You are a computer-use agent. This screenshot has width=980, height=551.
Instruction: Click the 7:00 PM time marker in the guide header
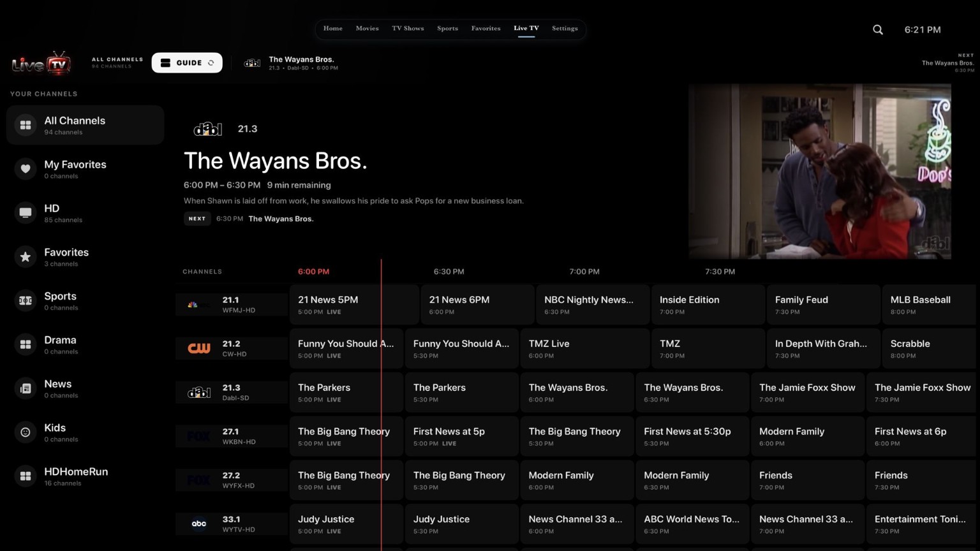(x=584, y=272)
